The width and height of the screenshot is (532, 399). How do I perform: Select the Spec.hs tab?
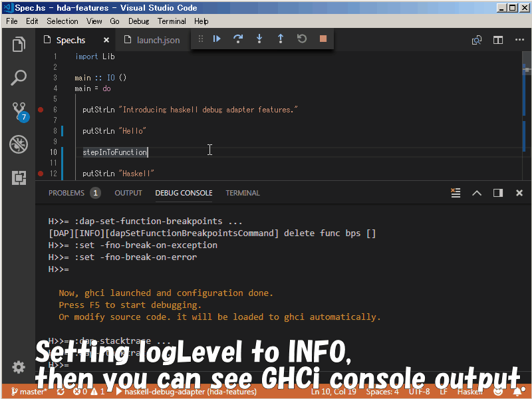[x=70, y=40]
